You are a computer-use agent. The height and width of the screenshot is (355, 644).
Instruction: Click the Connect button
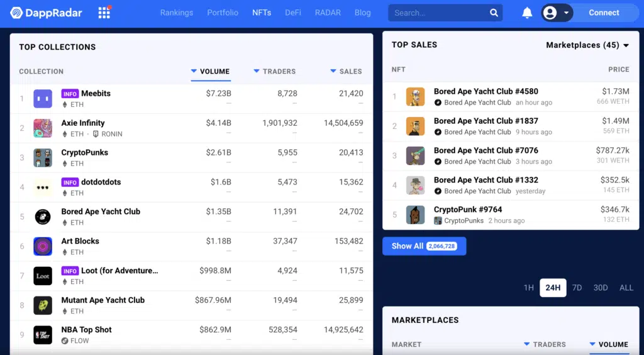(x=604, y=13)
